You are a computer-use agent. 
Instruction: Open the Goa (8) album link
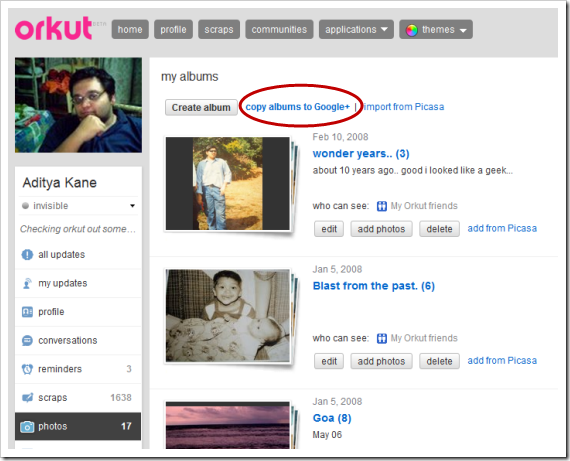(x=332, y=418)
